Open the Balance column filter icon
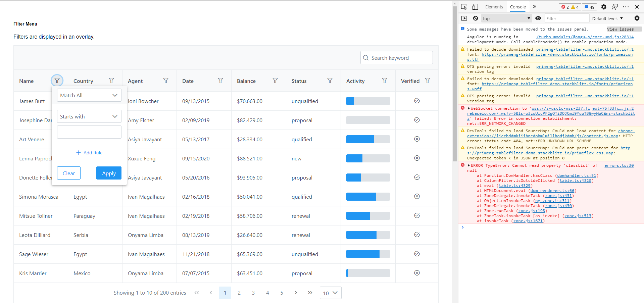The image size is (644, 303). (275, 81)
